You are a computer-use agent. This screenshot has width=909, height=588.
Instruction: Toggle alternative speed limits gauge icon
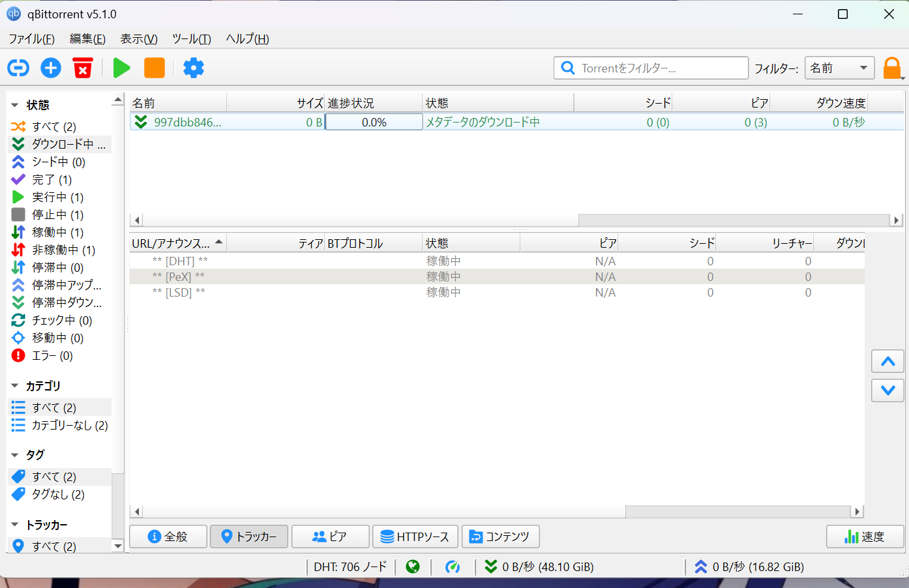tap(453, 567)
